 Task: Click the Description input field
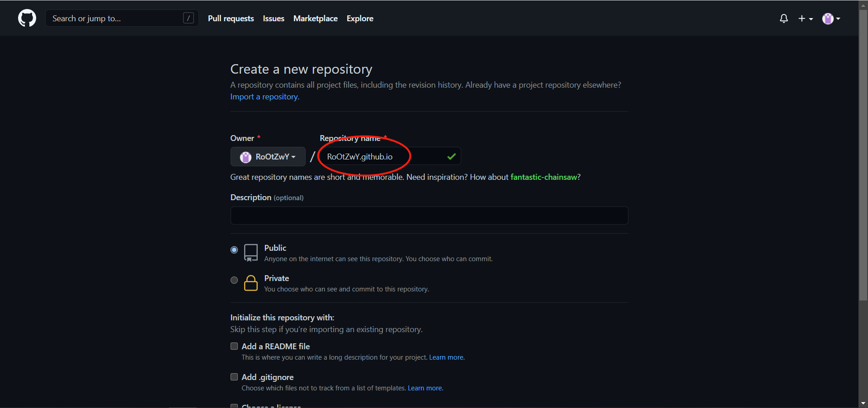(429, 216)
